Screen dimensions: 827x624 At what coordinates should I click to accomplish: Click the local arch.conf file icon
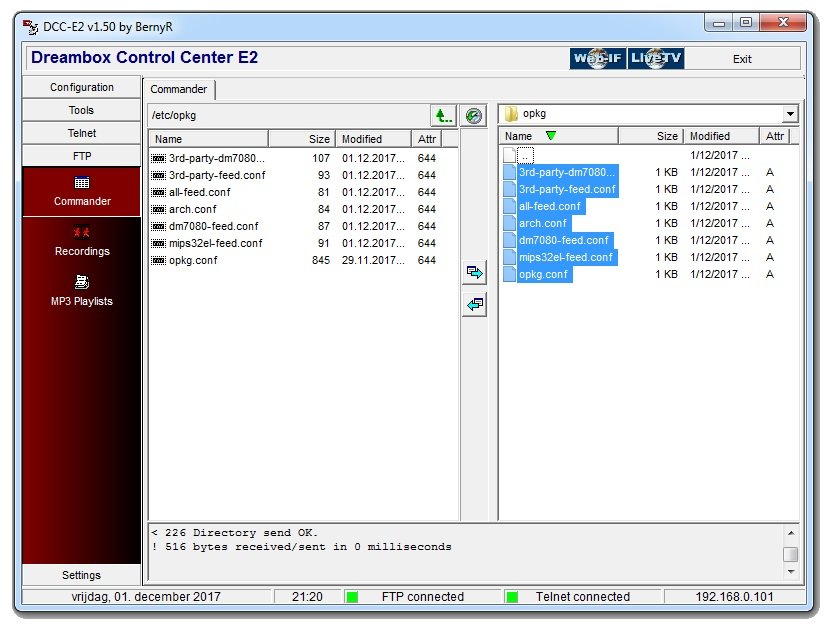509,223
